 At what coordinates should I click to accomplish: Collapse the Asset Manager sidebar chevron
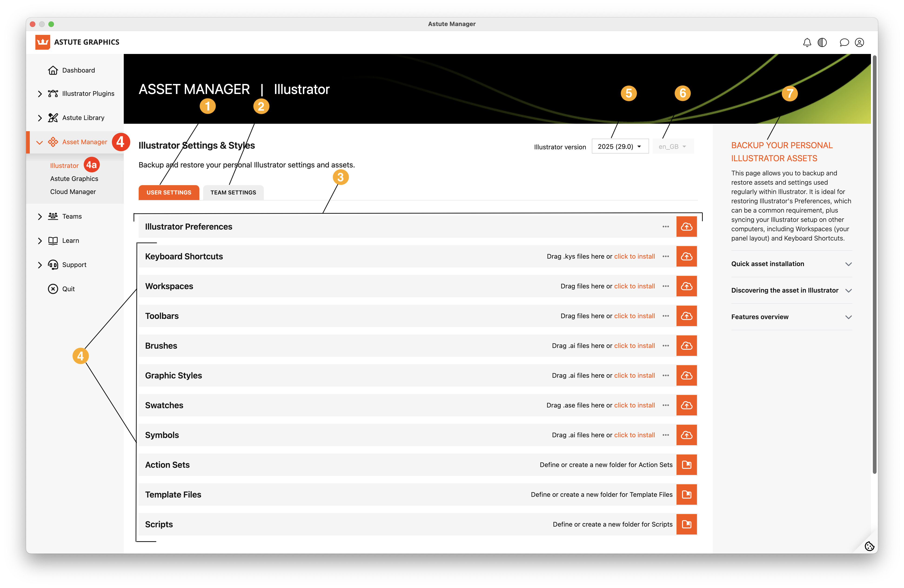coord(39,142)
